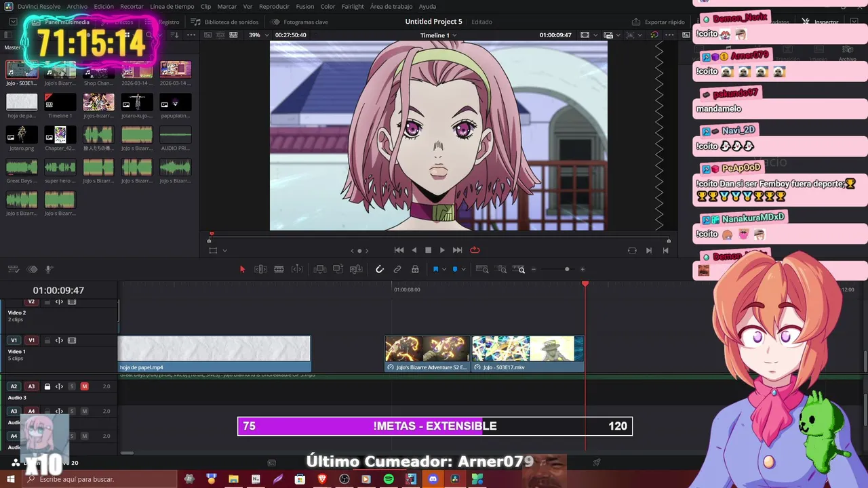Toggle mute M on Audio 3 track
Viewport: 868px width, 488px height.
[x=84, y=386]
